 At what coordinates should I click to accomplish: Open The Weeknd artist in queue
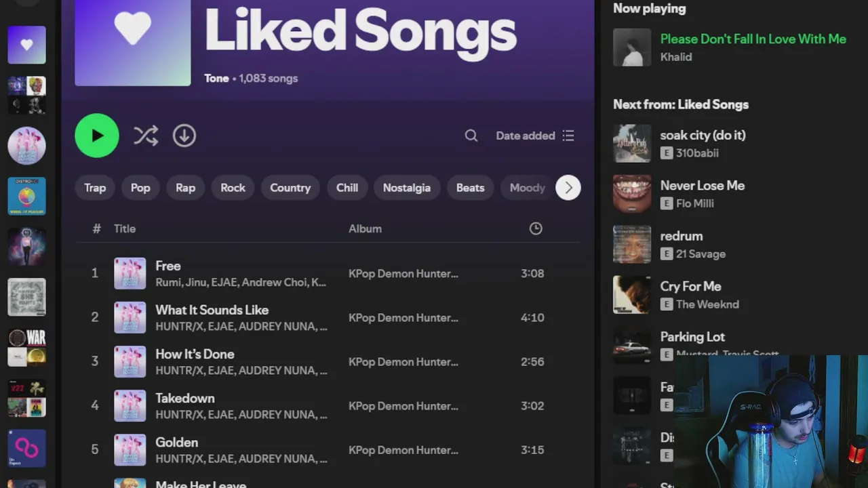[x=707, y=304]
